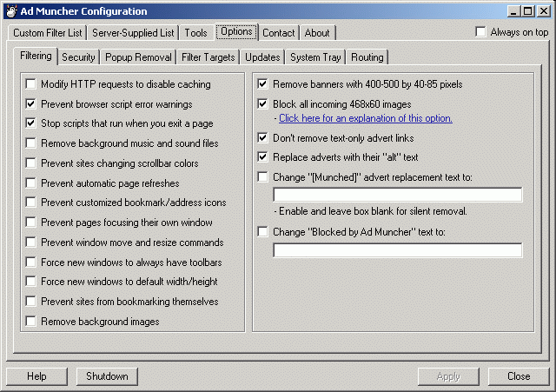The height and width of the screenshot is (392, 556).
Task: Enable Prevent sites from bookmarking themselves
Action: [31, 302]
